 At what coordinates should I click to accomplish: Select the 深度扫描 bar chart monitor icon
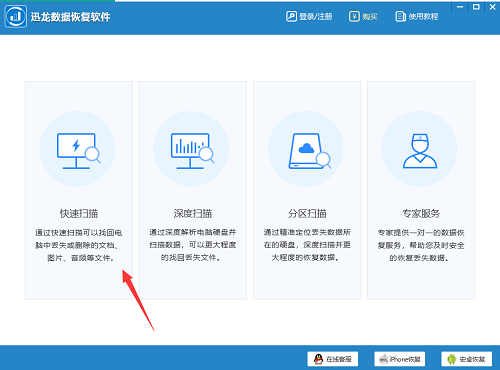(x=192, y=151)
